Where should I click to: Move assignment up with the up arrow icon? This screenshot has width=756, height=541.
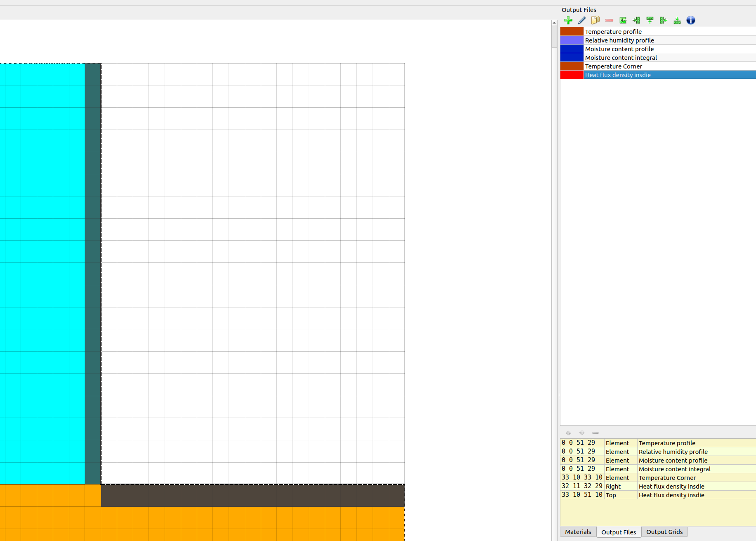tap(568, 433)
